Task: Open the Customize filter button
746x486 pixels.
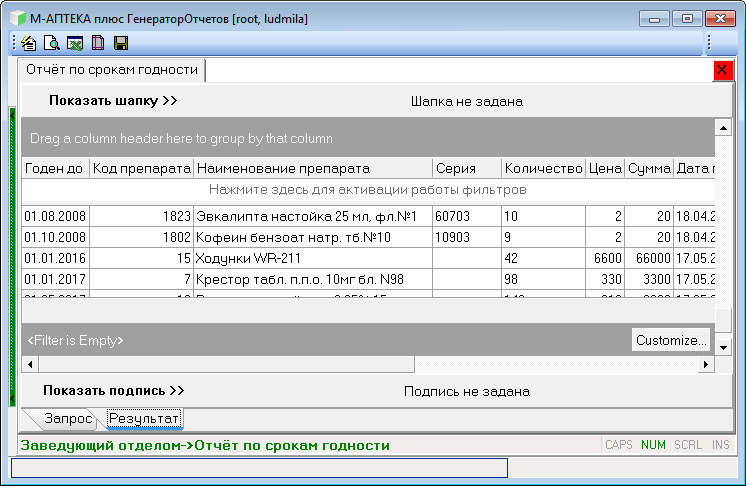Action: [x=671, y=340]
